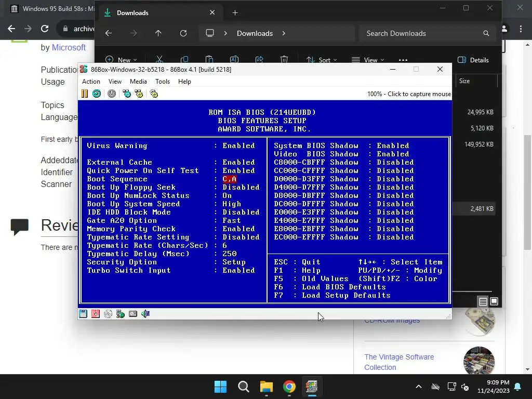Expand the New dropdown in Downloads
This screenshot has height=399, width=532.
pos(121,60)
